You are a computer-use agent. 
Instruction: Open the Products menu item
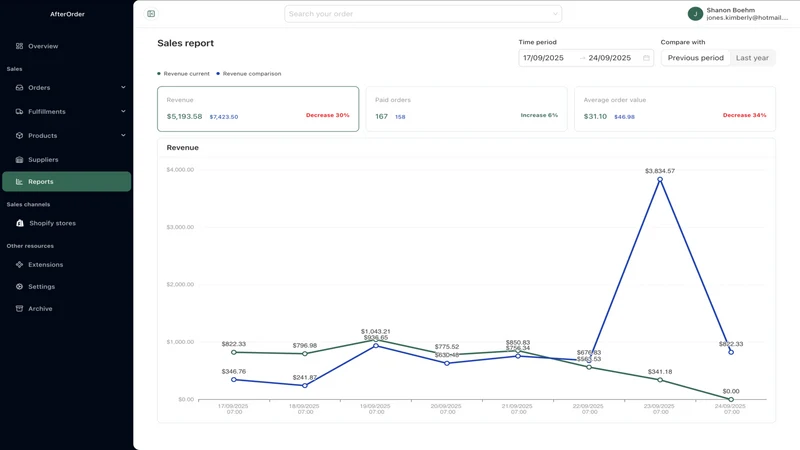point(66,136)
